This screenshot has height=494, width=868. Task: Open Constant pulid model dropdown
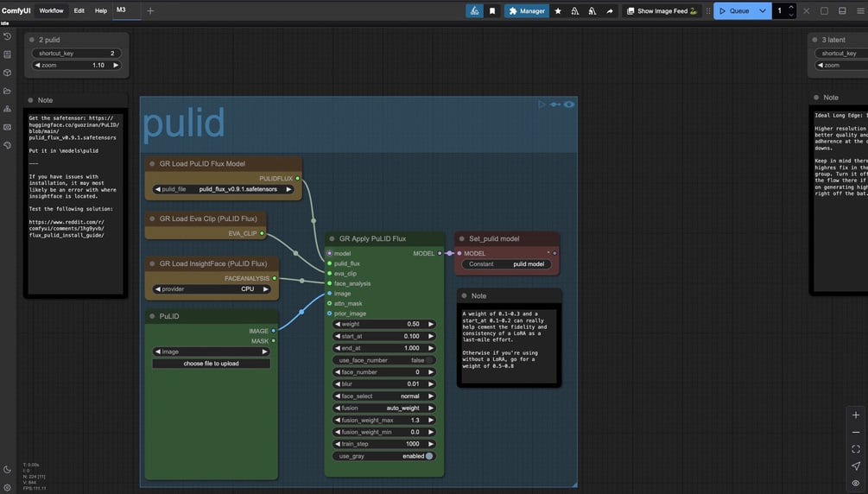[x=506, y=264]
